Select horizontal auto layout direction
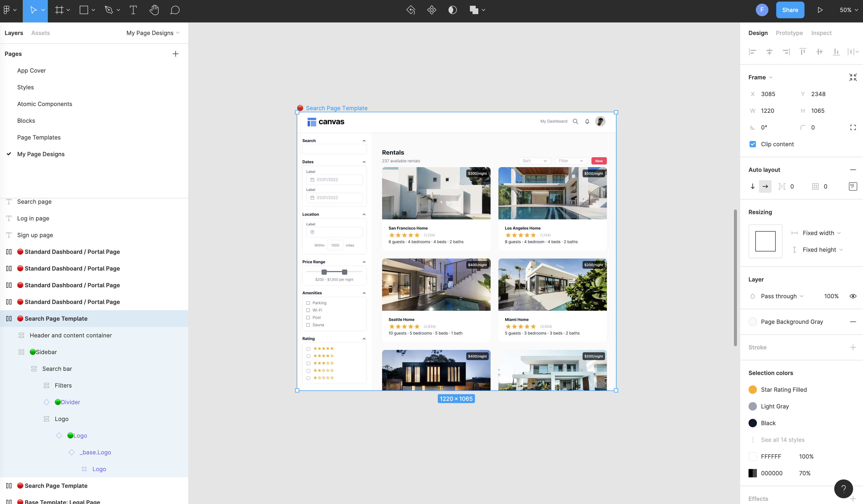Viewport: 863px width, 504px height. [x=765, y=186]
